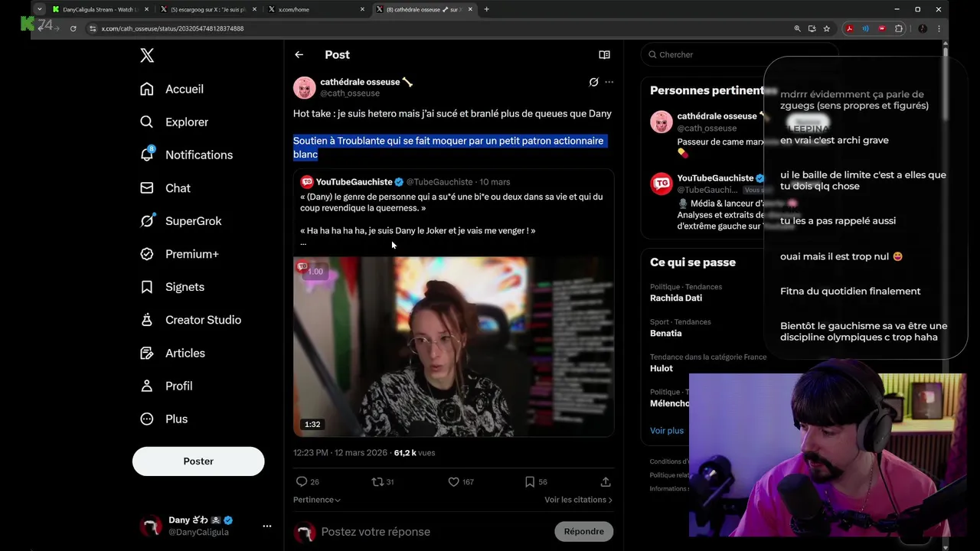Open trending topic Hulot

(661, 368)
